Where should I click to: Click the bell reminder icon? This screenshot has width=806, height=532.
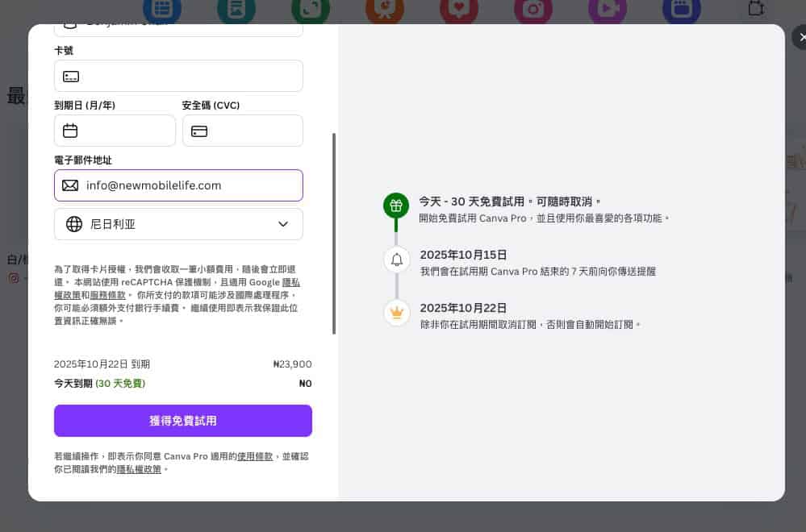[x=395, y=260]
